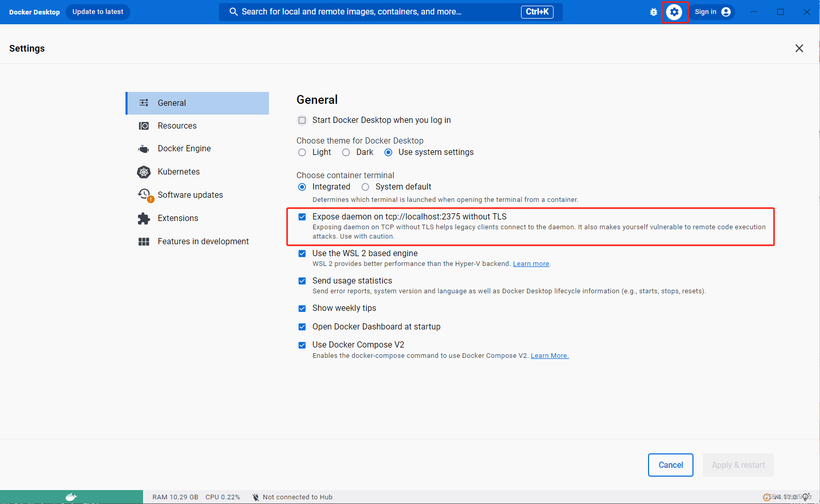This screenshot has width=820, height=504.
Task: Select the Light theme radio button
Action: coord(302,152)
